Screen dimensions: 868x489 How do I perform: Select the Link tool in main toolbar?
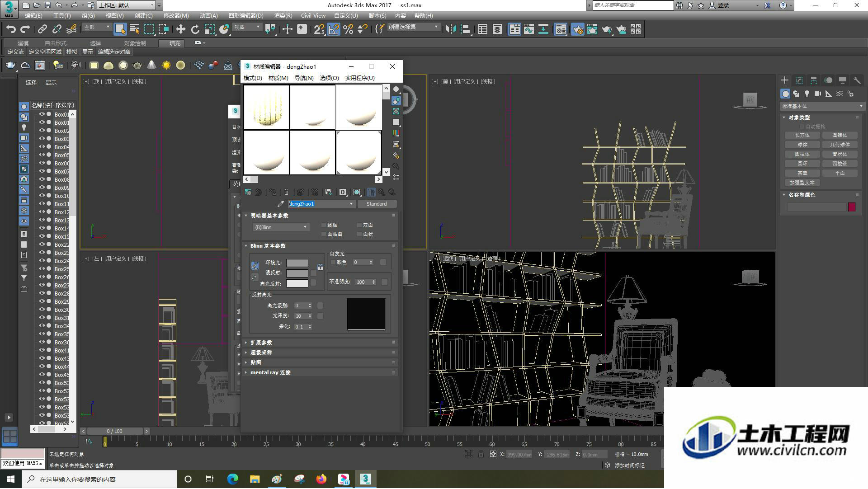point(42,29)
